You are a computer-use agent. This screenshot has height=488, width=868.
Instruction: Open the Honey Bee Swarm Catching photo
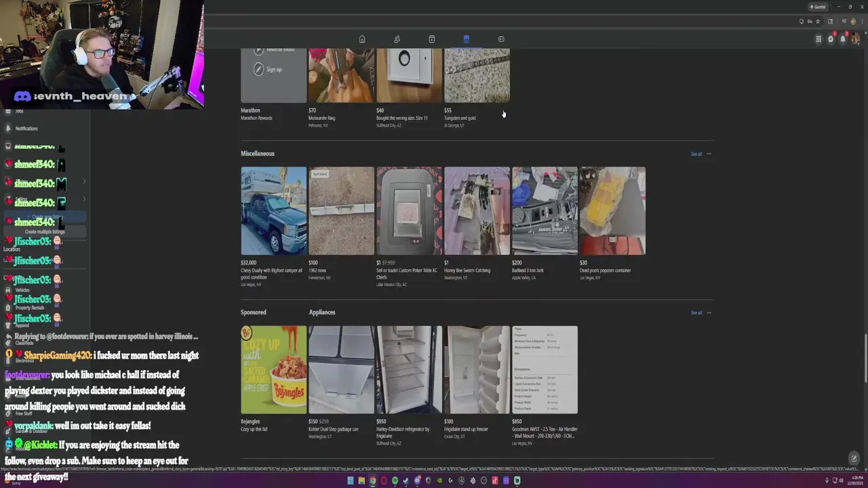477,211
